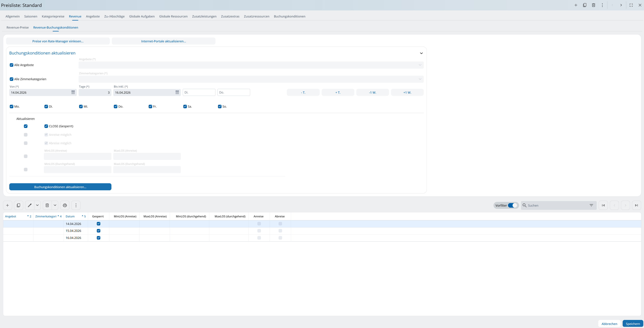Click the duplicate record icon above table
Screen dimensions: 644x328
point(19,205)
